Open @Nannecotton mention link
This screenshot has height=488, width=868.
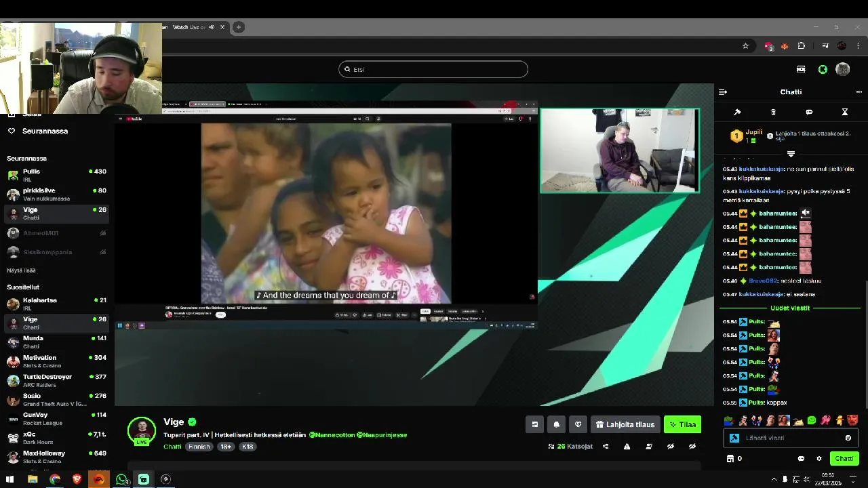point(332,435)
